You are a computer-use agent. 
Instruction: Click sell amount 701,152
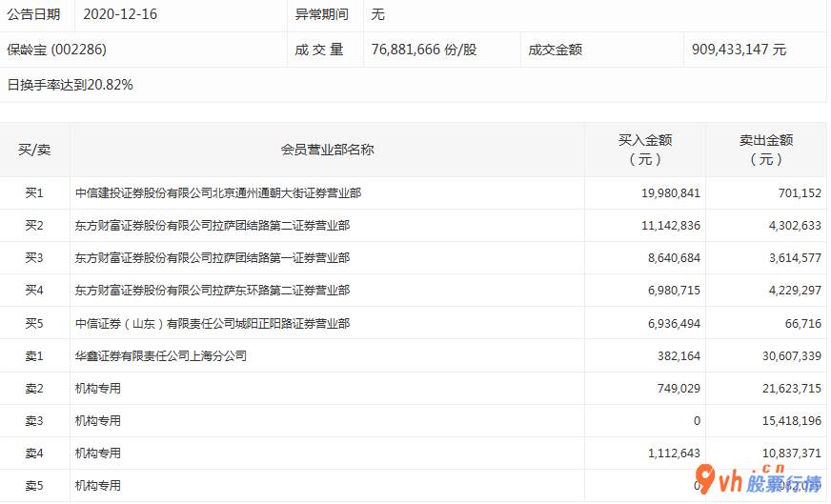click(800, 193)
